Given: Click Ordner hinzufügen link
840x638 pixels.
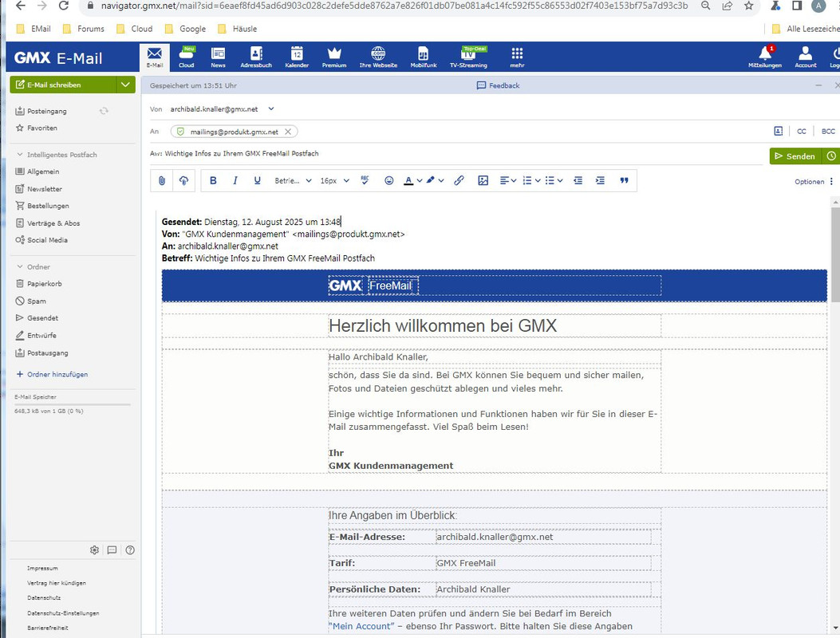Looking at the screenshot, I should coord(57,375).
